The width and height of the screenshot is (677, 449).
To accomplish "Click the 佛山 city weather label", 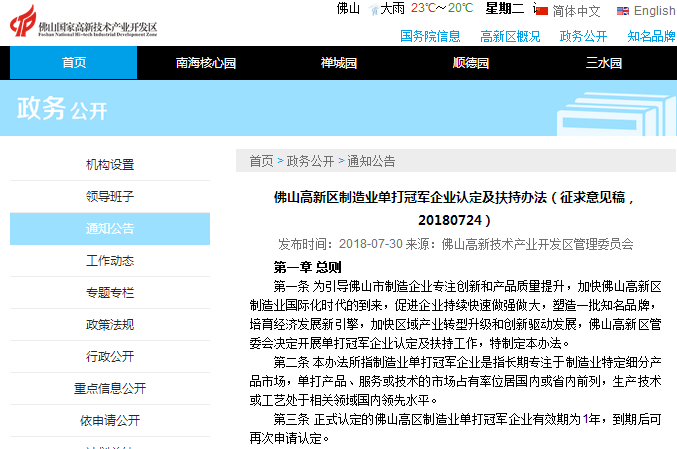I will [348, 8].
